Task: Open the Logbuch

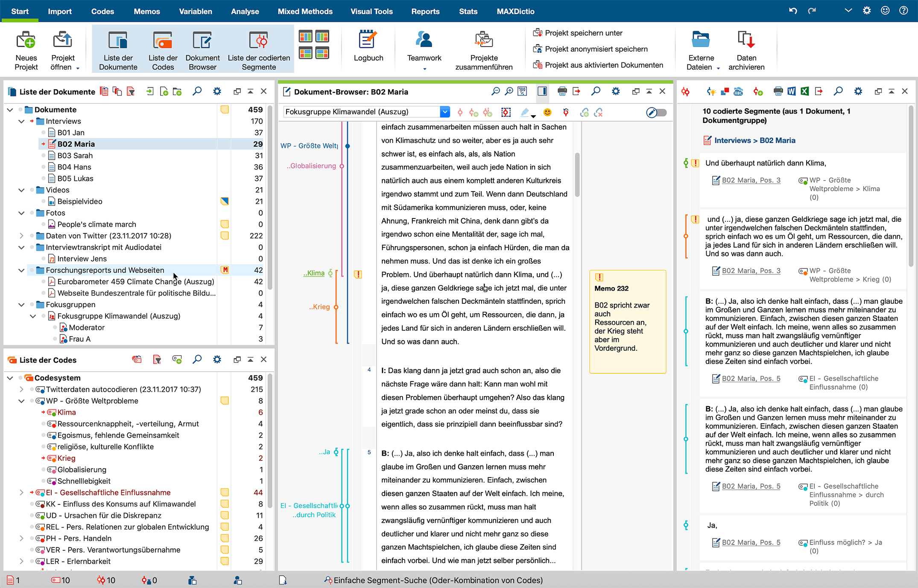Action: (x=368, y=46)
